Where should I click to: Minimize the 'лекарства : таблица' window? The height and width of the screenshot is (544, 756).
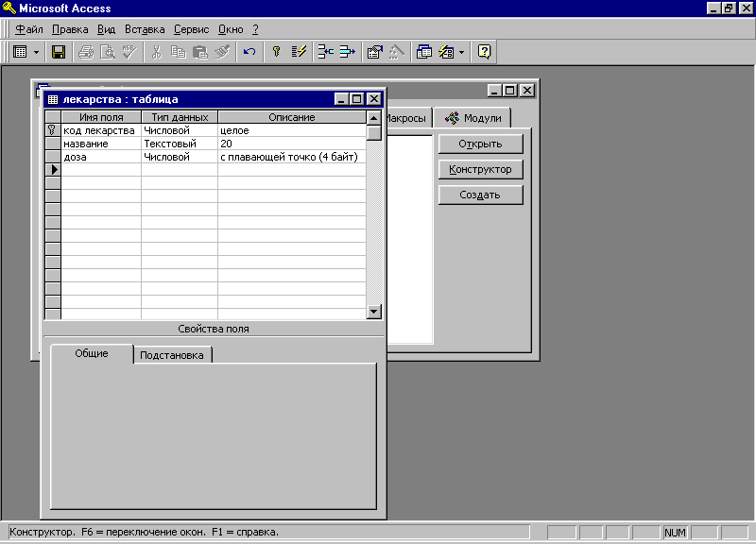(x=341, y=99)
